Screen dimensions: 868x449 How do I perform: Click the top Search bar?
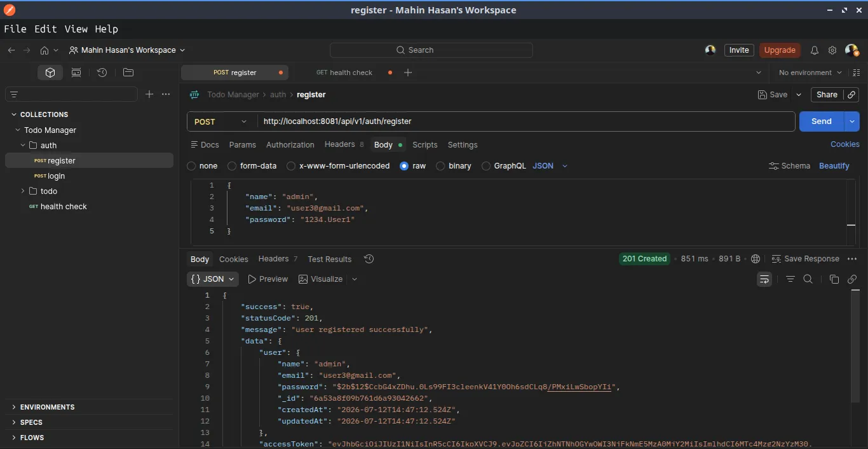431,50
